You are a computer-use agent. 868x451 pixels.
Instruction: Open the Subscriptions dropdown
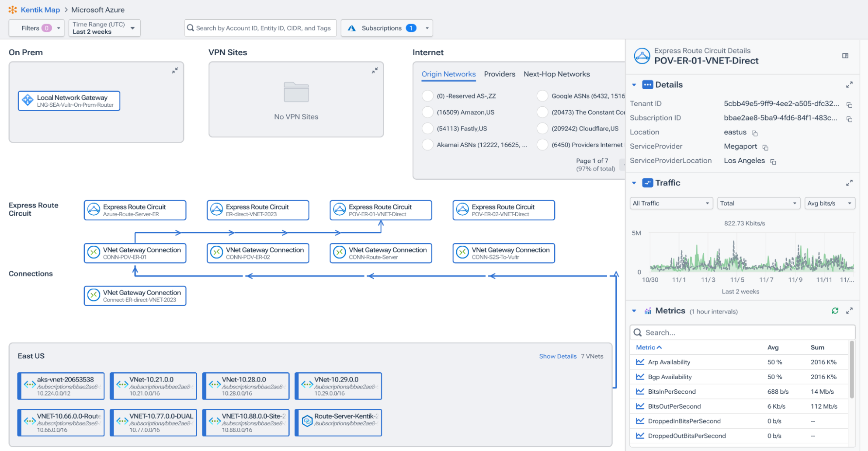point(387,28)
